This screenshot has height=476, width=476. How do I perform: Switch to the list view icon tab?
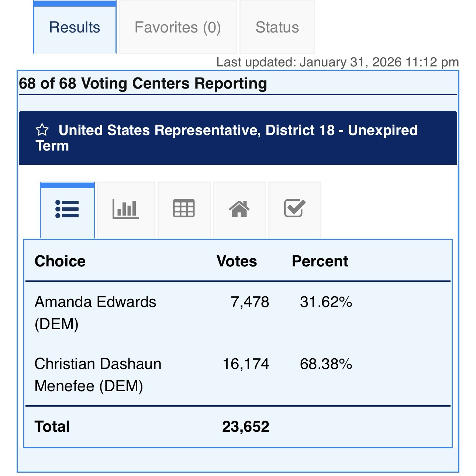[67, 209]
